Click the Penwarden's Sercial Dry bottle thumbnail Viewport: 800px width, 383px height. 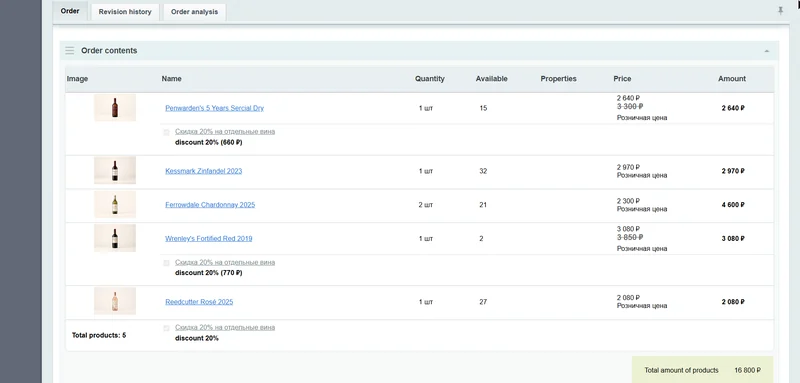pyautogui.click(x=115, y=108)
